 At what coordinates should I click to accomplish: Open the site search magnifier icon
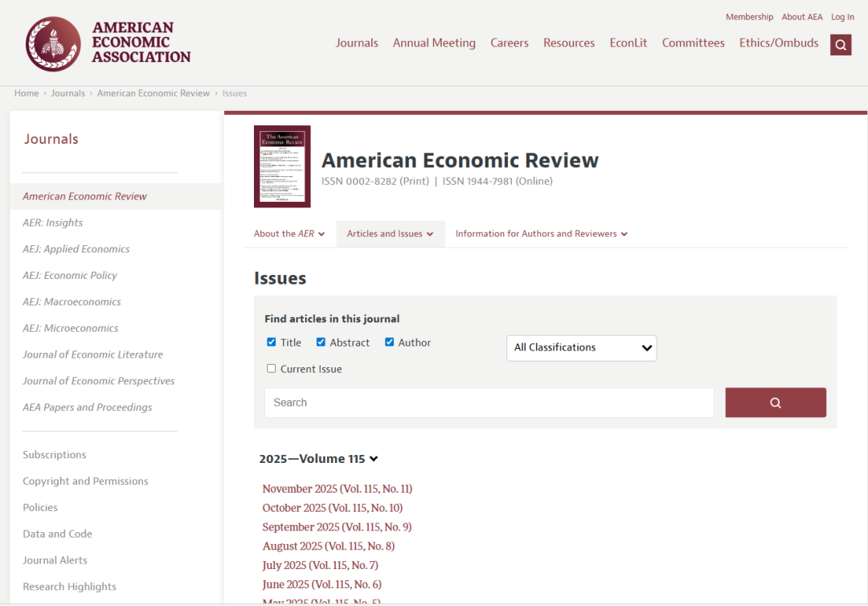pos(841,45)
